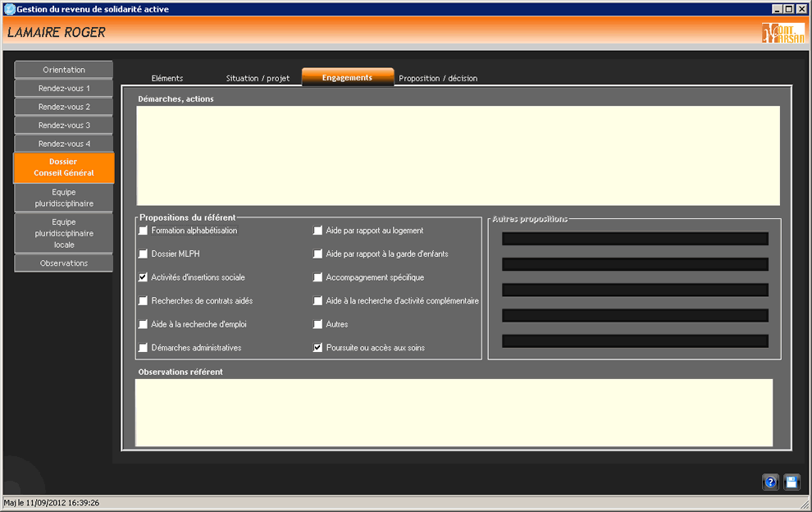The width and height of the screenshot is (812, 512).
Task: Enable the Formation alphabétisation checkbox
Action: coord(144,231)
